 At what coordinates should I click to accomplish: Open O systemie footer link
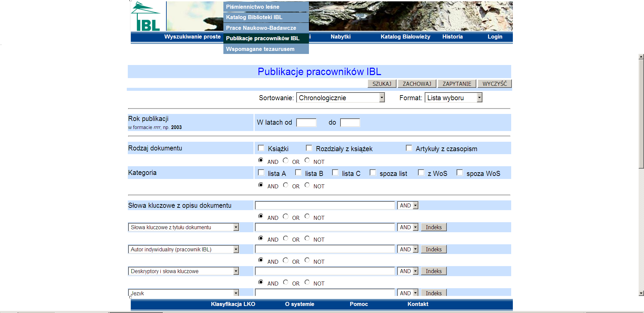click(x=300, y=304)
